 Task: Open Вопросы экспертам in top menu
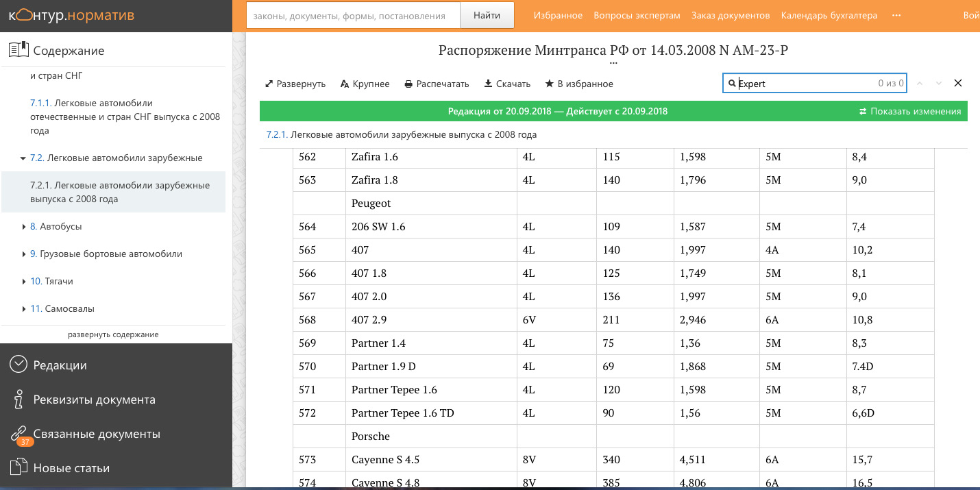pyautogui.click(x=637, y=15)
